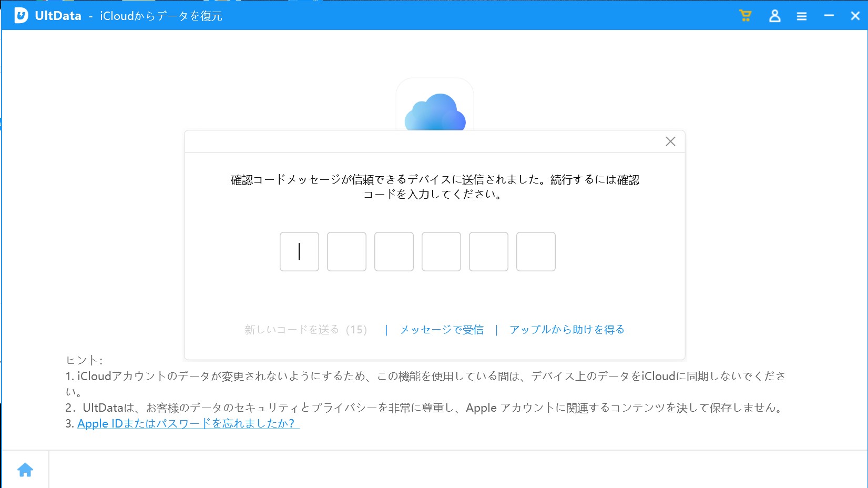This screenshot has width=868, height=488.
Task: Click 新しいコードを送る to resend code
Action: (305, 330)
